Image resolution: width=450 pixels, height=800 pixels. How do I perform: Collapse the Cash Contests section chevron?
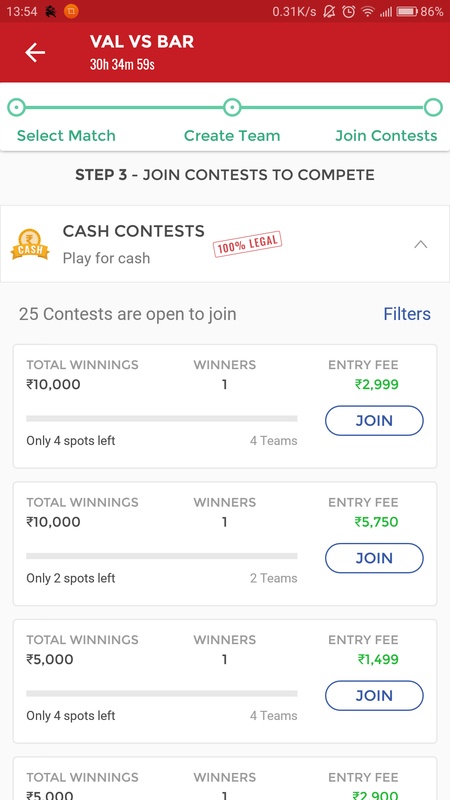pyautogui.click(x=420, y=244)
